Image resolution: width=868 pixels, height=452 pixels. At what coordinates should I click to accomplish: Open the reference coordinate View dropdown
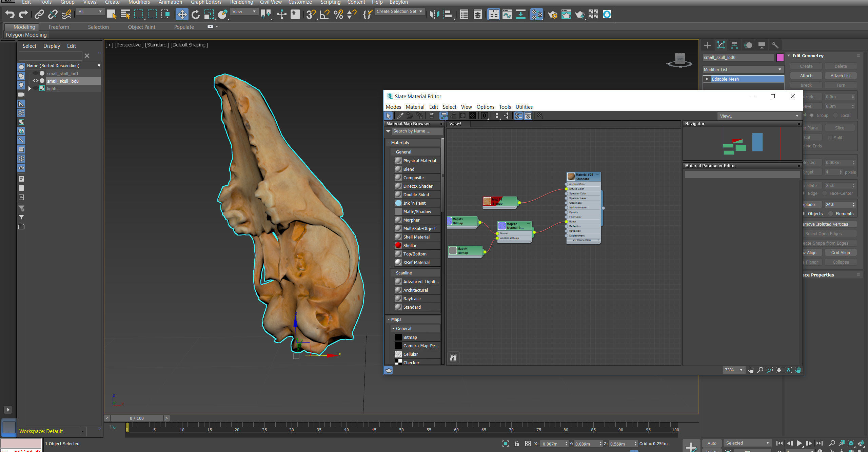tap(244, 12)
